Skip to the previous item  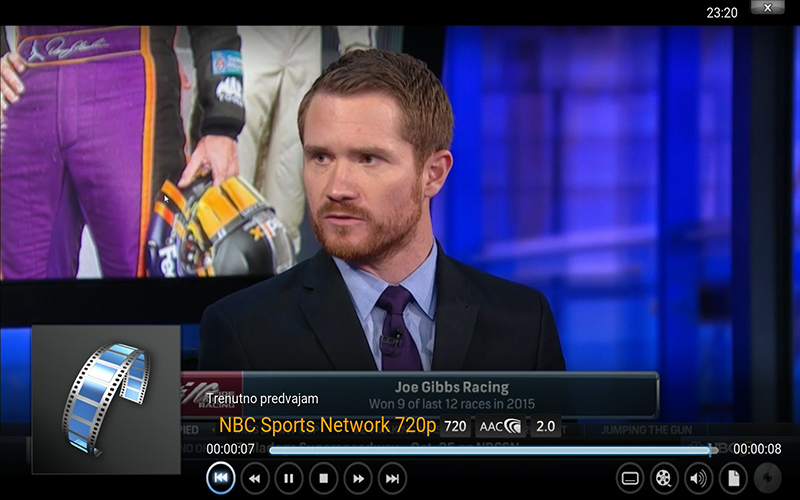point(221,478)
